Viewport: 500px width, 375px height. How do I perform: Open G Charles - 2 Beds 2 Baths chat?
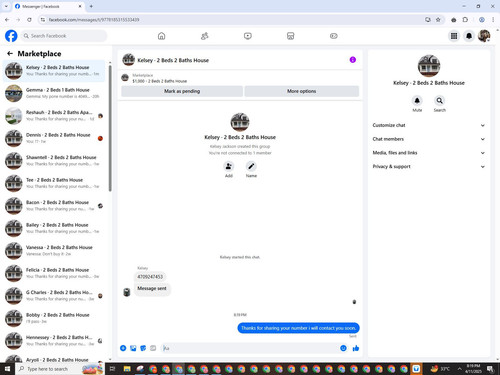pos(54,296)
